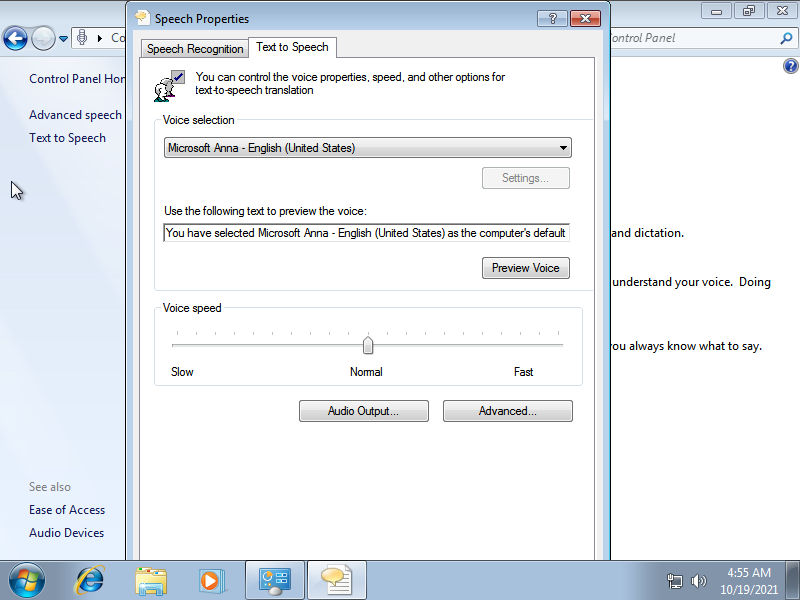Click the Slow label under Voice speed

click(x=182, y=372)
